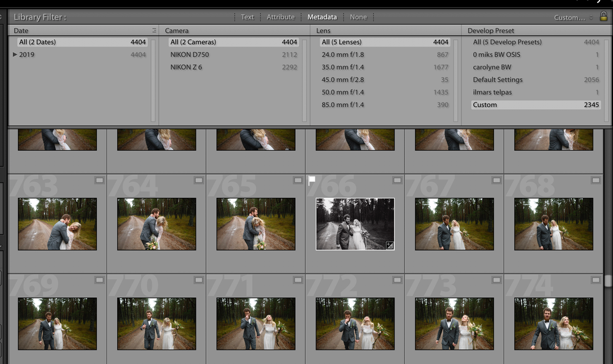The height and width of the screenshot is (364, 613).
Task: Click the quick collection marker on cell 772
Action: point(397,279)
